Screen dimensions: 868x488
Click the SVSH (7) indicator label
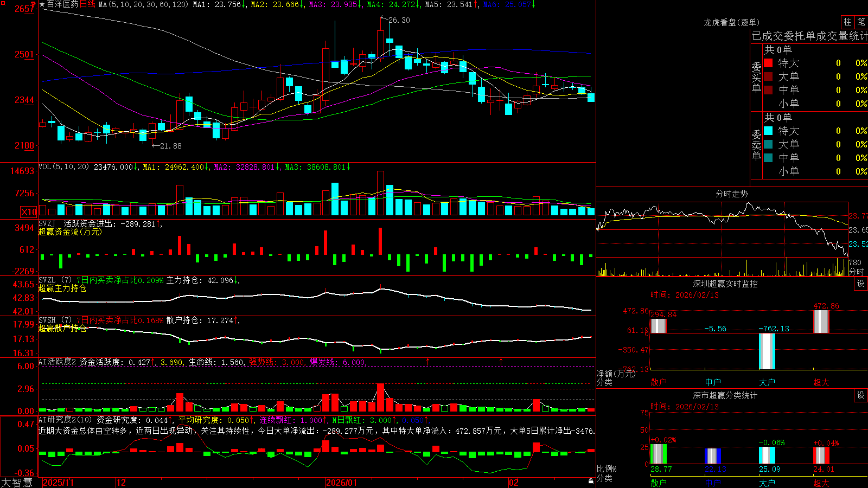click(x=55, y=320)
